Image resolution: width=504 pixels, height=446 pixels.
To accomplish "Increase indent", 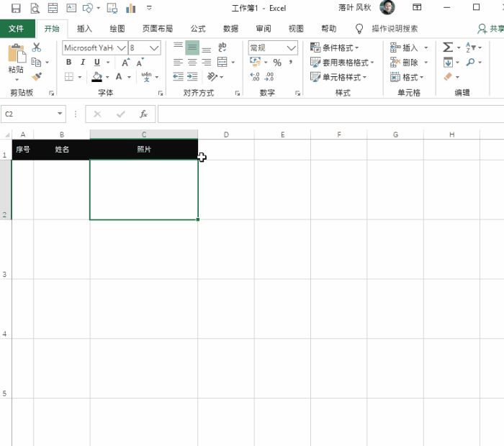I will click(192, 77).
